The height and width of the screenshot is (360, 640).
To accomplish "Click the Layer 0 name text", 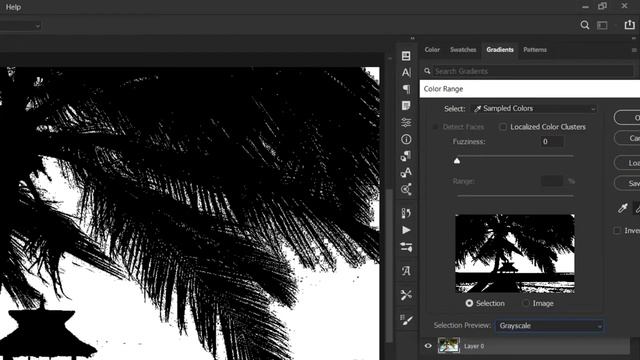I will click(x=474, y=346).
